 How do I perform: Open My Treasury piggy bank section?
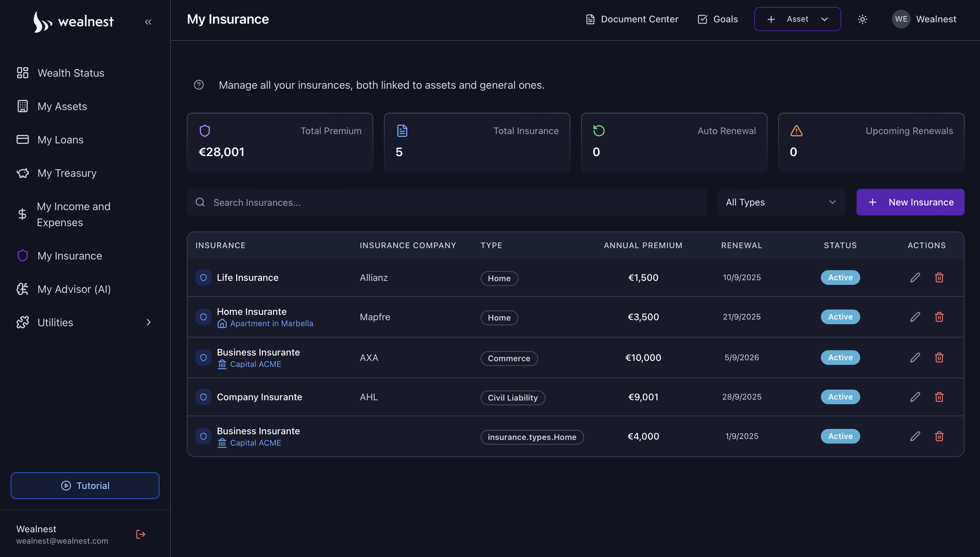(67, 173)
